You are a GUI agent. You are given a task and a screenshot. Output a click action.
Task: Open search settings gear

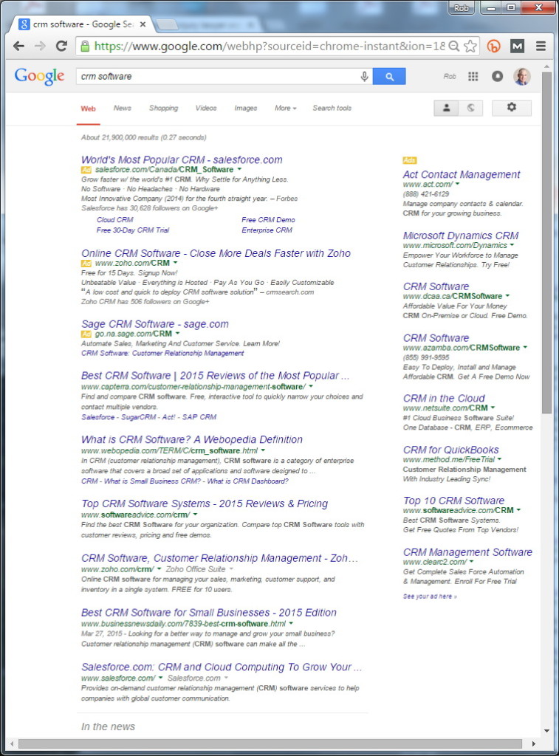tap(512, 108)
